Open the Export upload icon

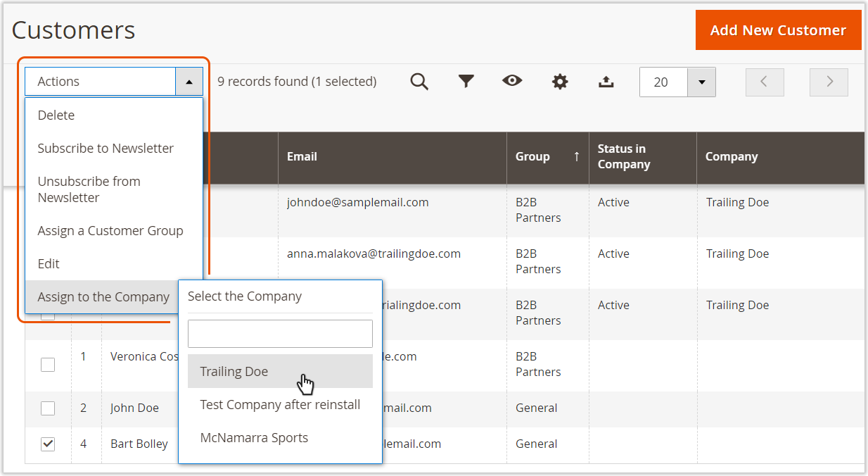point(606,82)
